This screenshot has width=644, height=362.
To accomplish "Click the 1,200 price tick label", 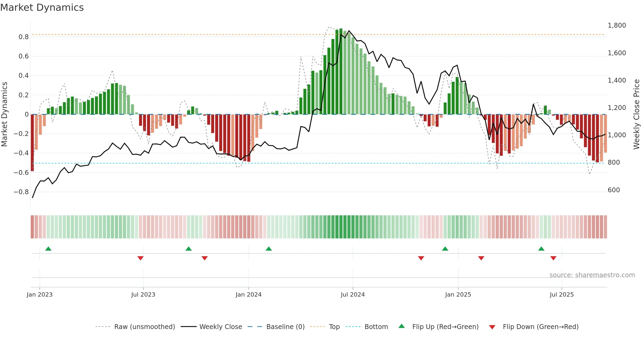I will click(617, 108).
